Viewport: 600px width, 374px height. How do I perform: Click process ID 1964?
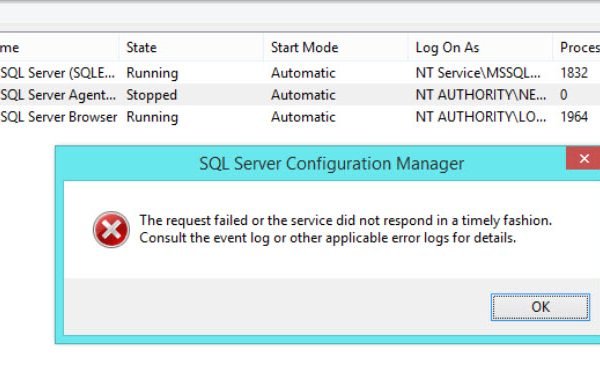(x=574, y=117)
